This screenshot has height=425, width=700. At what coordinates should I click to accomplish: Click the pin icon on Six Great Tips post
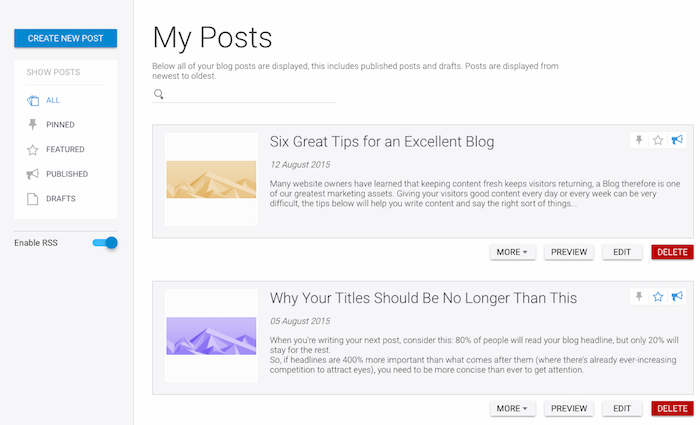click(639, 140)
